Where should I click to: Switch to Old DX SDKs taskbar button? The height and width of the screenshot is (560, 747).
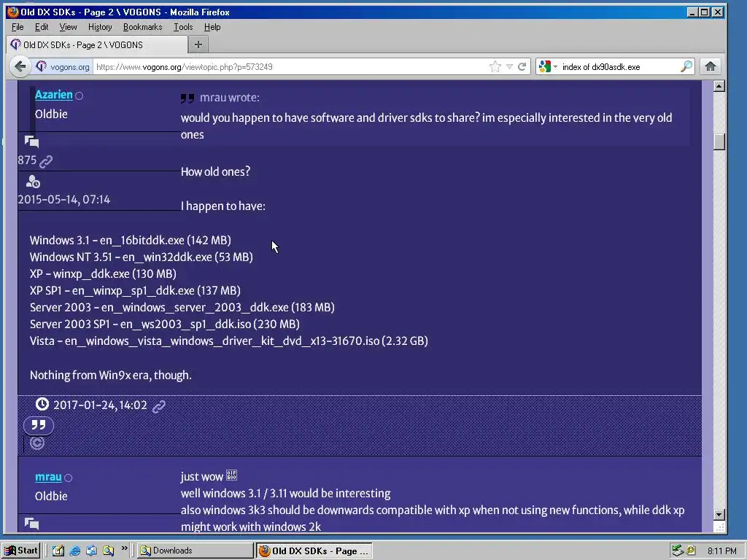pos(314,551)
